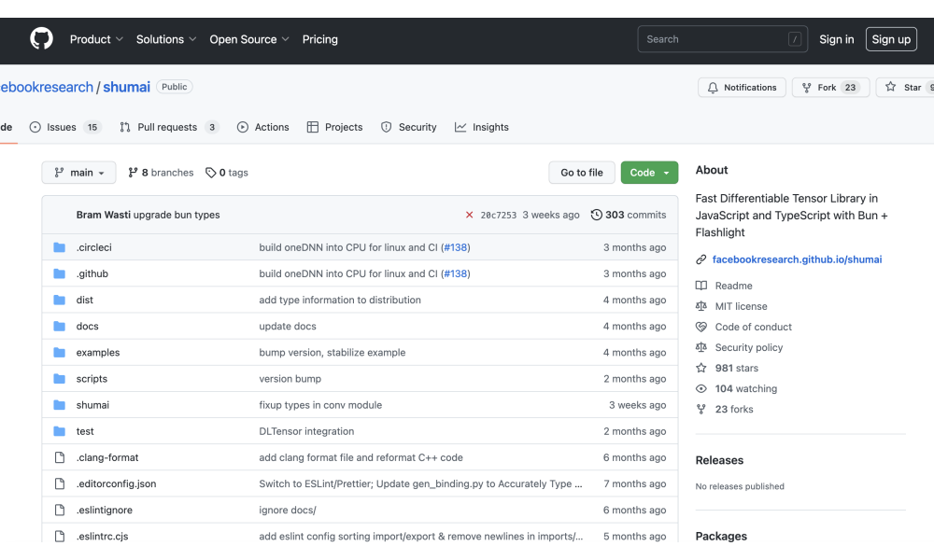Open the facebookresearch.github.io/shumai link
This screenshot has height=560, width=934.
click(797, 259)
